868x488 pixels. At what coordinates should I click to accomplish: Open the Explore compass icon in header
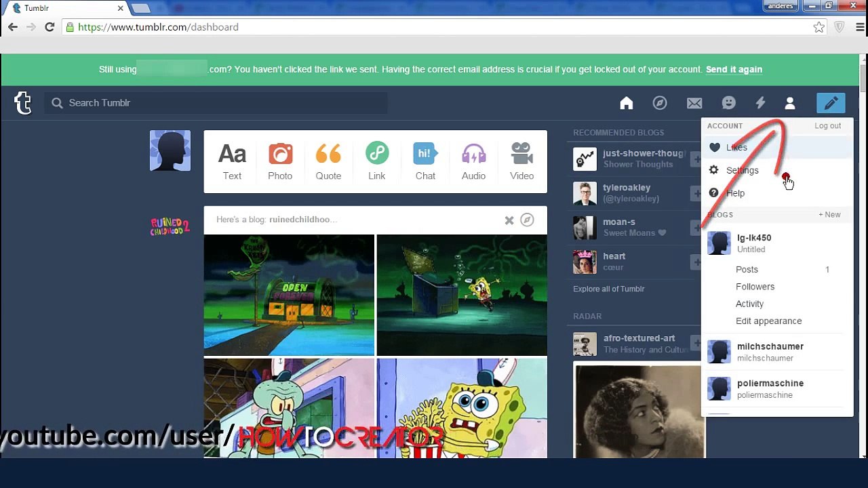click(x=660, y=103)
